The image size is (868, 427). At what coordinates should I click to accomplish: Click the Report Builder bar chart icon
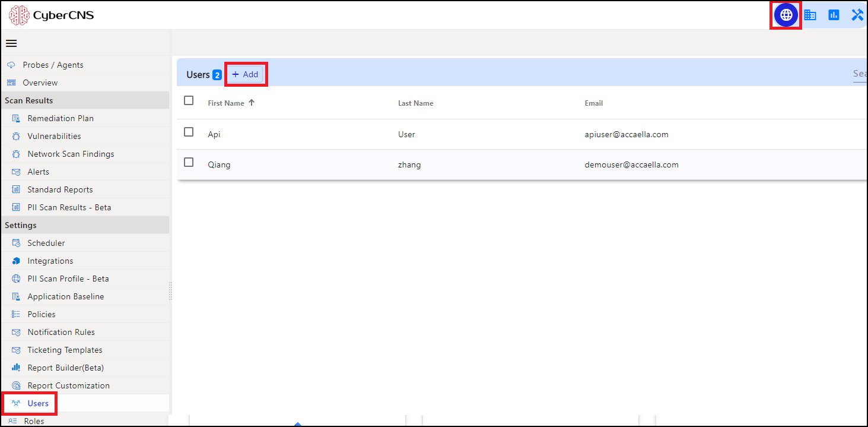(x=16, y=368)
